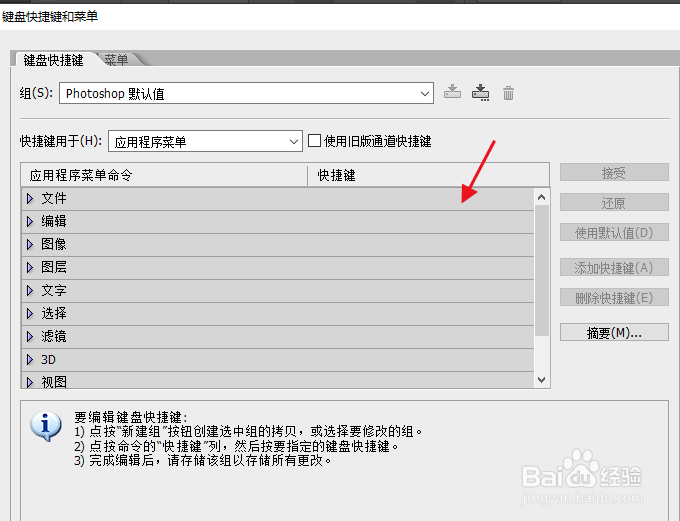Open the 组(S) Photoshop 默认值 dropdown
The image size is (680, 521).
(246, 93)
